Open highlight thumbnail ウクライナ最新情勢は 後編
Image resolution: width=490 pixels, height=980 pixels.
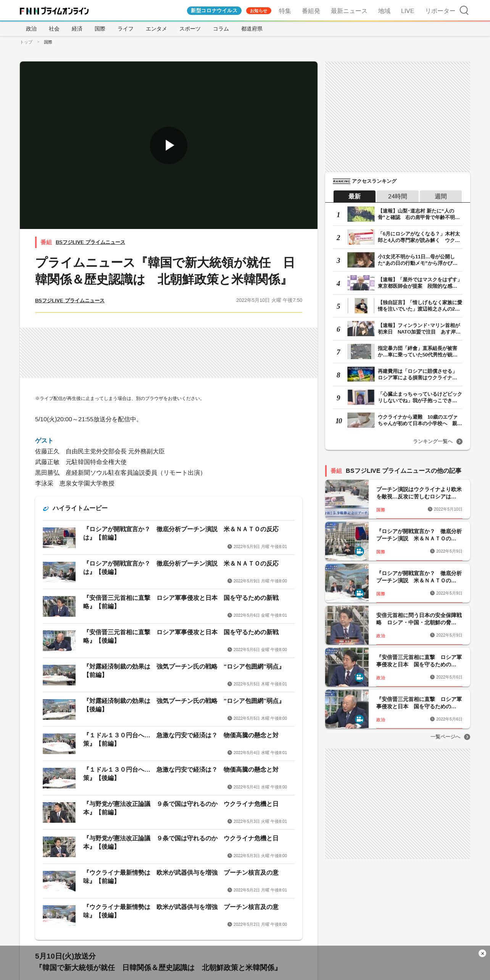(x=59, y=915)
